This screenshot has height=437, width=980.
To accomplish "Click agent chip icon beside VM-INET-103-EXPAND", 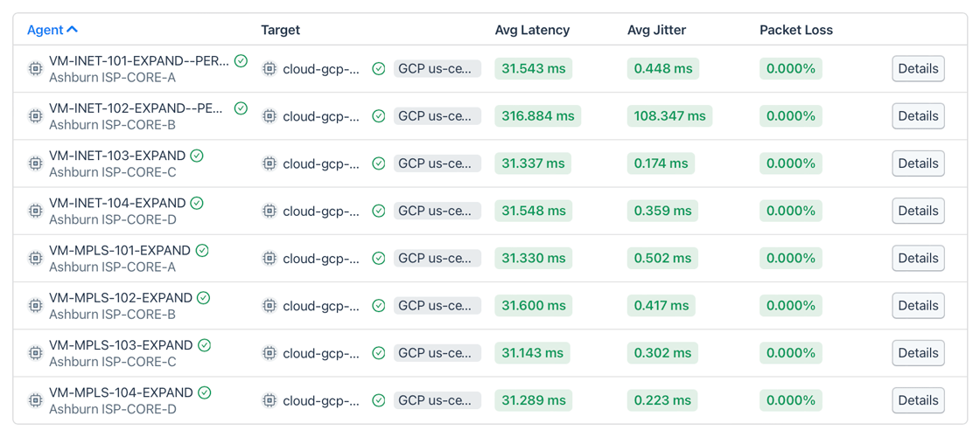I will pyautogui.click(x=35, y=163).
